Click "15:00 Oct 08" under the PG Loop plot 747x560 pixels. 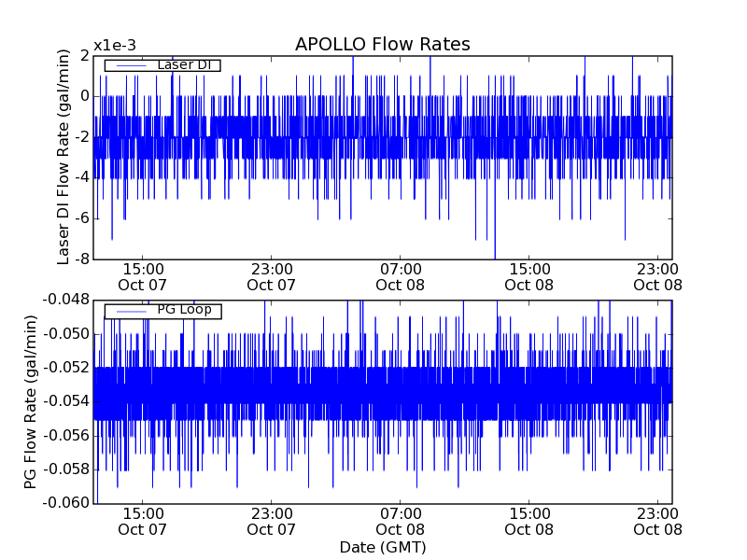529,522
